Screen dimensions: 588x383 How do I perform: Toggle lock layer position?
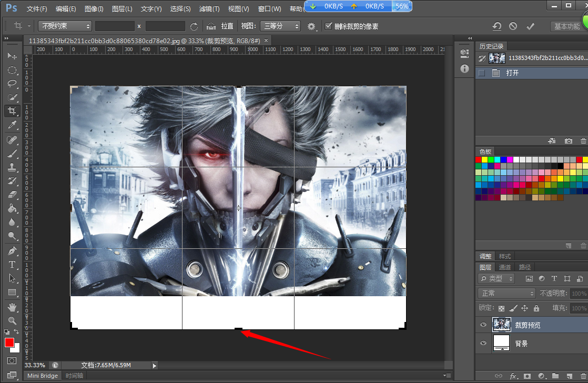(525, 308)
